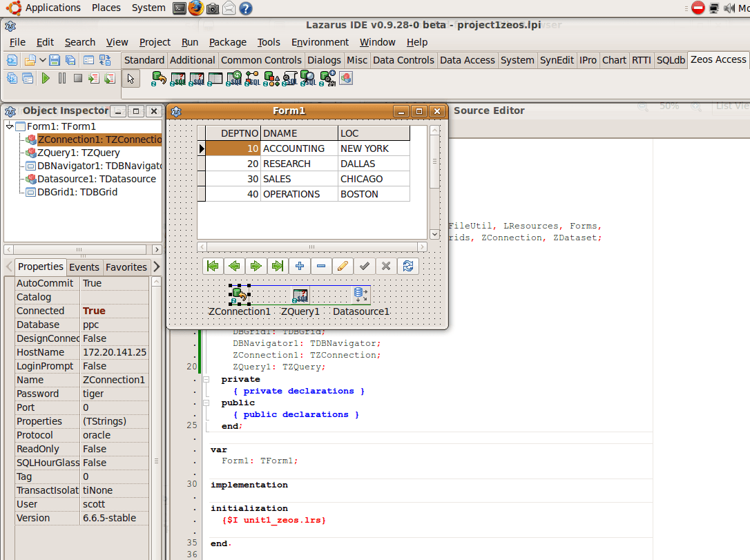The height and width of the screenshot is (560, 750).
Task: Switch to the Data Controls tab
Action: pos(403,60)
